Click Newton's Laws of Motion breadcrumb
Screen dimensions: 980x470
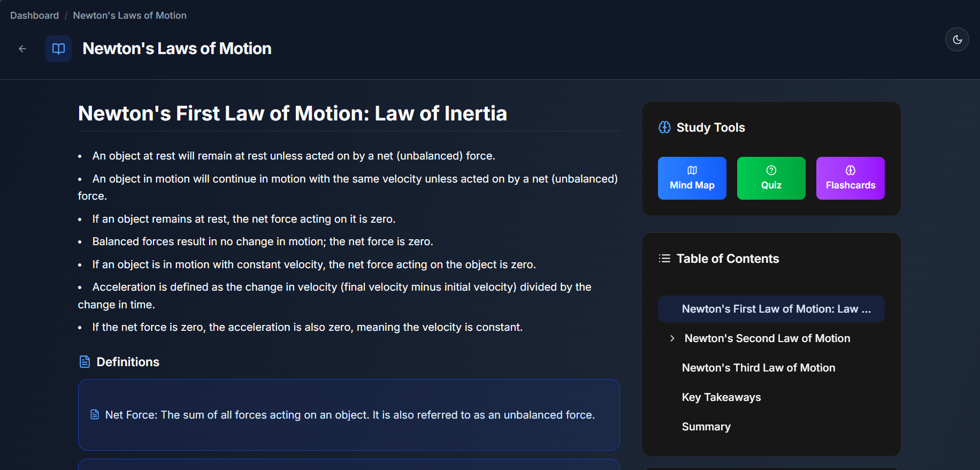tap(129, 16)
